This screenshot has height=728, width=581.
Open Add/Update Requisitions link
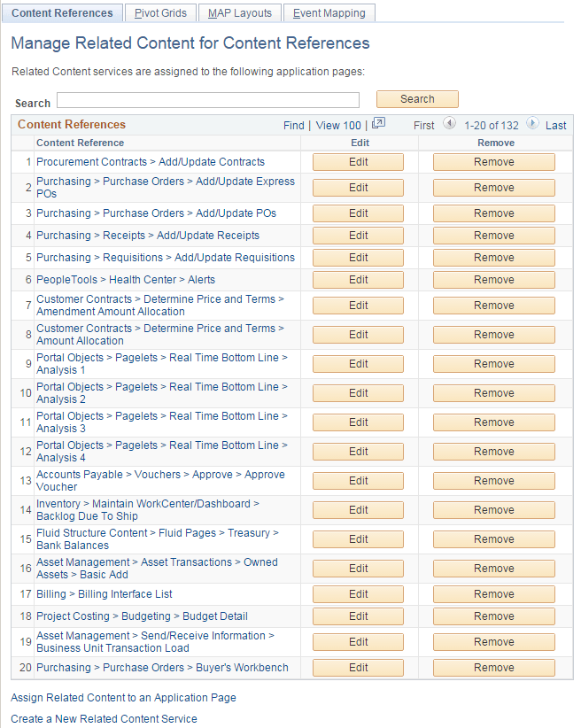[166, 258]
